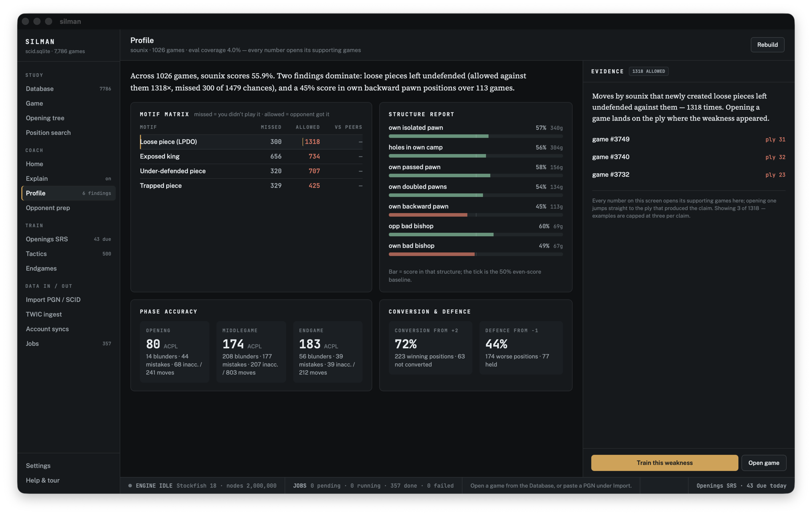This screenshot has width=812, height=515.
Task: Open the Game sidebar item
Action: pyautogui.click(x=68, y=104)
